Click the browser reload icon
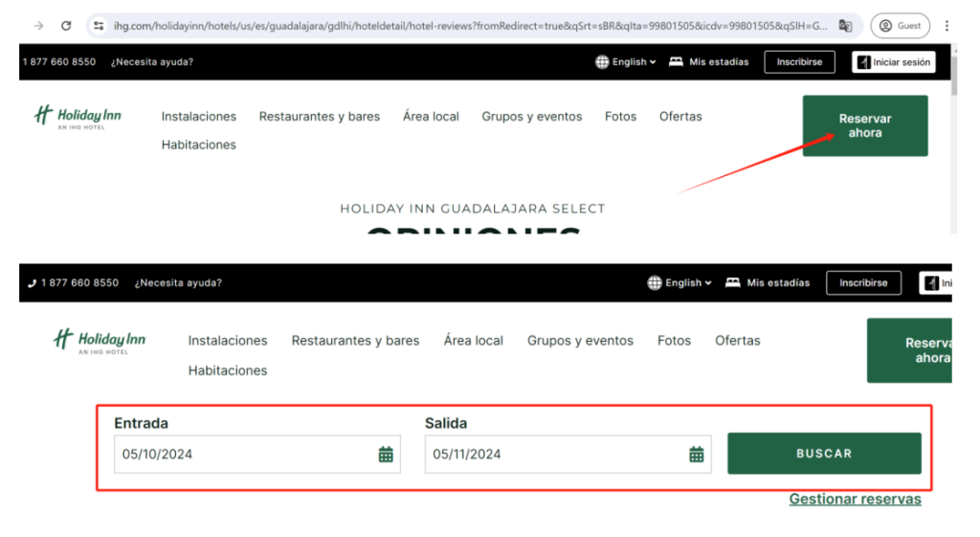Viewport: 980px width, 537px height. (66, 26)
